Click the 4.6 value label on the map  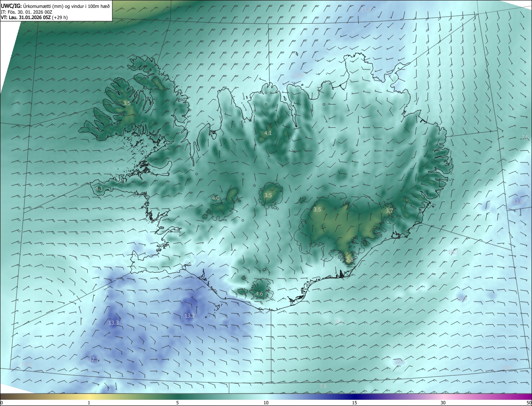(x=259, y=294)
